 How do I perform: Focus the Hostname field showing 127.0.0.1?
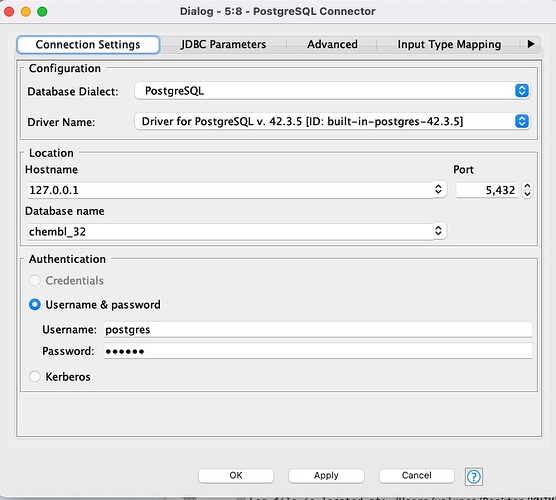pos(230,190)
